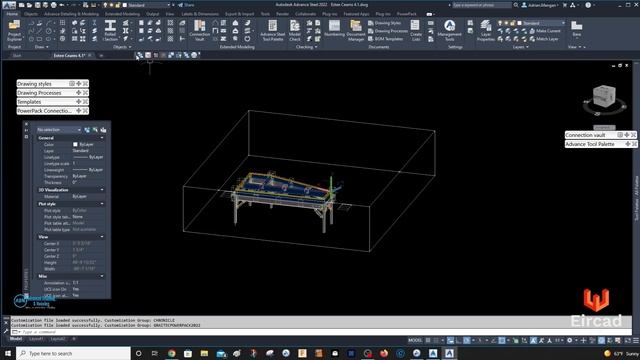
Task: Toggle MODEL space button in status bar
Action: pyautogui.click(x=415, y=340)
